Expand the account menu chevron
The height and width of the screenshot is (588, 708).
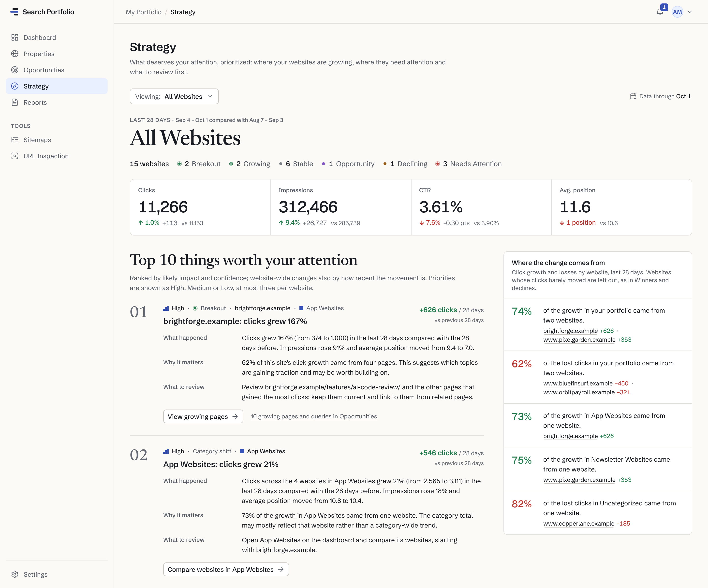(x=690, y=12)
